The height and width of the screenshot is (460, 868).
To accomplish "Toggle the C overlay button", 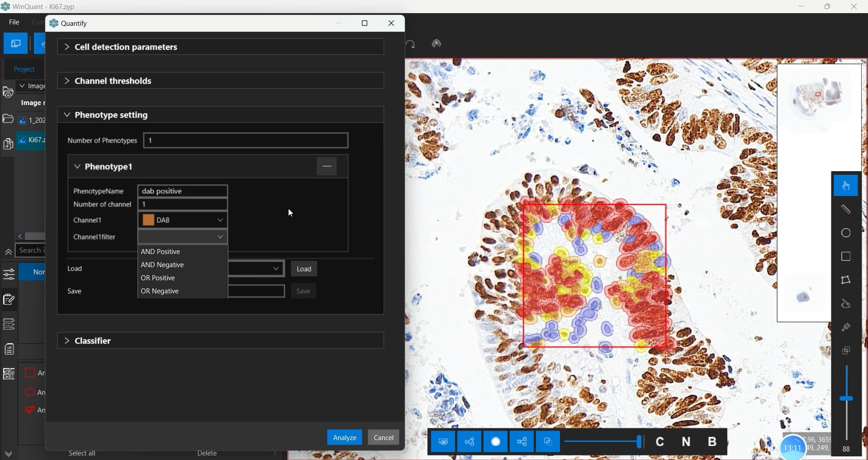I will (x=659, y=442).
